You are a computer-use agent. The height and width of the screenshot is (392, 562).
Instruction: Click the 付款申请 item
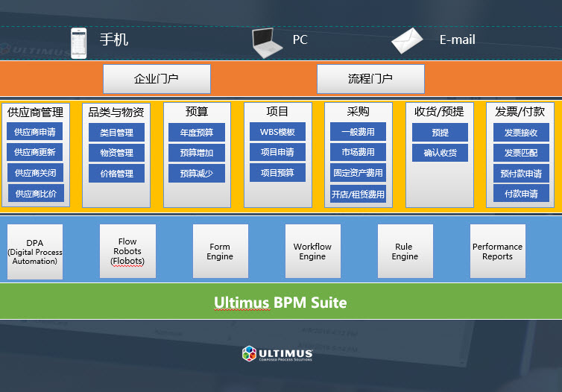pos(521,194)
